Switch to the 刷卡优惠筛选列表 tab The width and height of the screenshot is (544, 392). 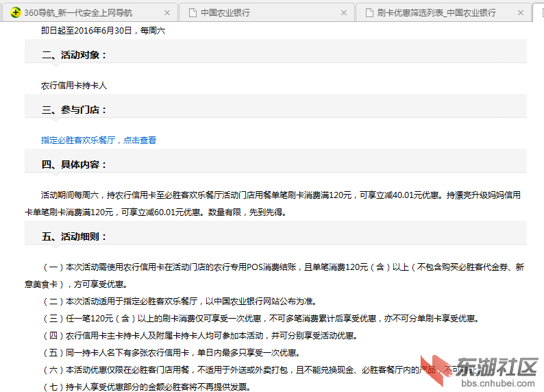pyautogui.click(x=444, y=13)
